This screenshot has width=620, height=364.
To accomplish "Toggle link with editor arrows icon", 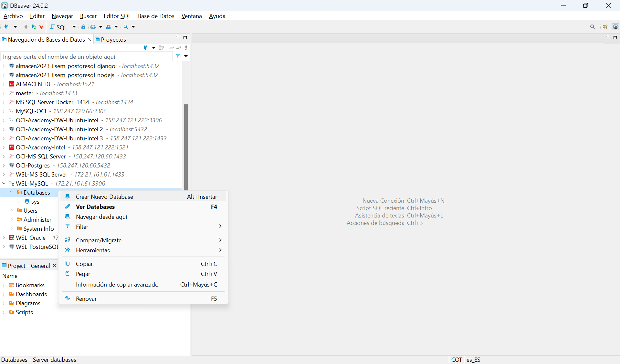I will 179,48.
